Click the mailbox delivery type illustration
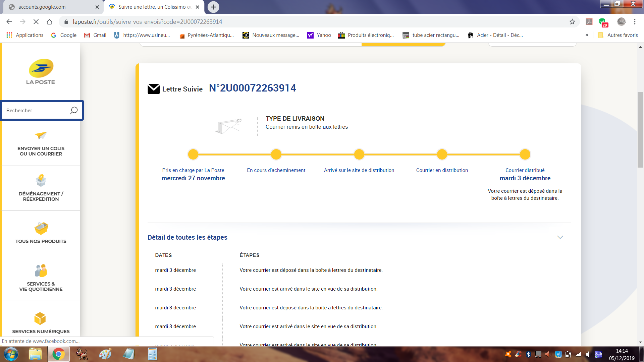The image size is (644, 362). pyautogui.click(x=228, y=126)
